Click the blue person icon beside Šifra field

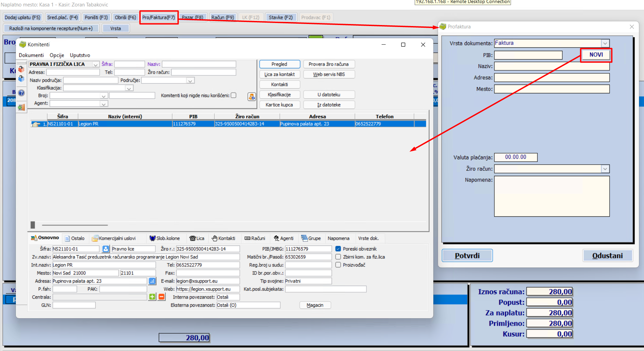pos(106,249)
